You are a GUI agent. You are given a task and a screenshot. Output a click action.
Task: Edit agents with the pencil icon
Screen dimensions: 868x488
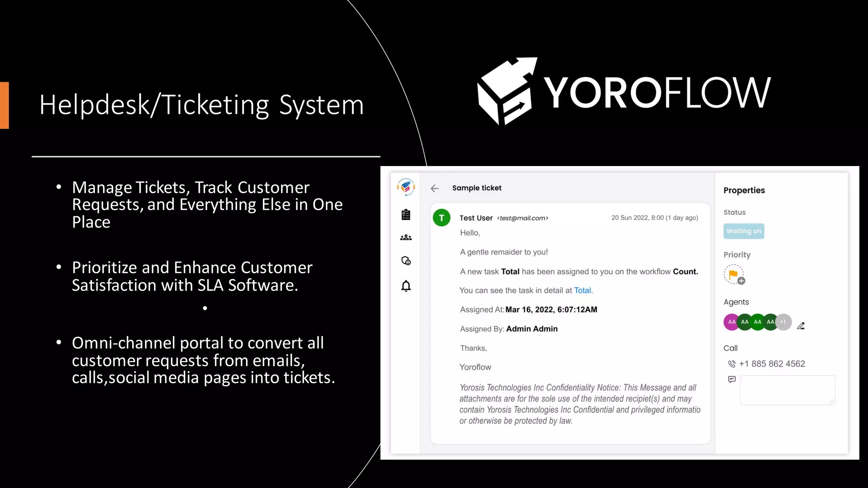click(801, 326)
